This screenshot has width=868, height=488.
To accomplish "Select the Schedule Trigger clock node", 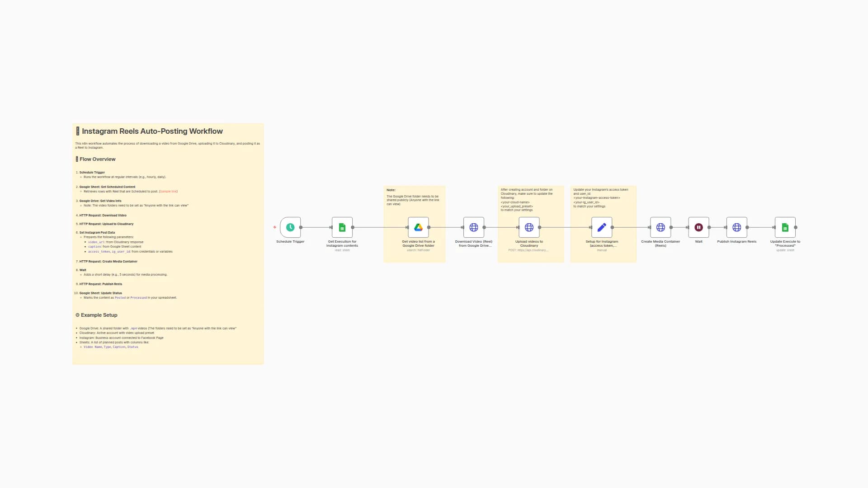I will pyautogui.click(x=290, y=227).
